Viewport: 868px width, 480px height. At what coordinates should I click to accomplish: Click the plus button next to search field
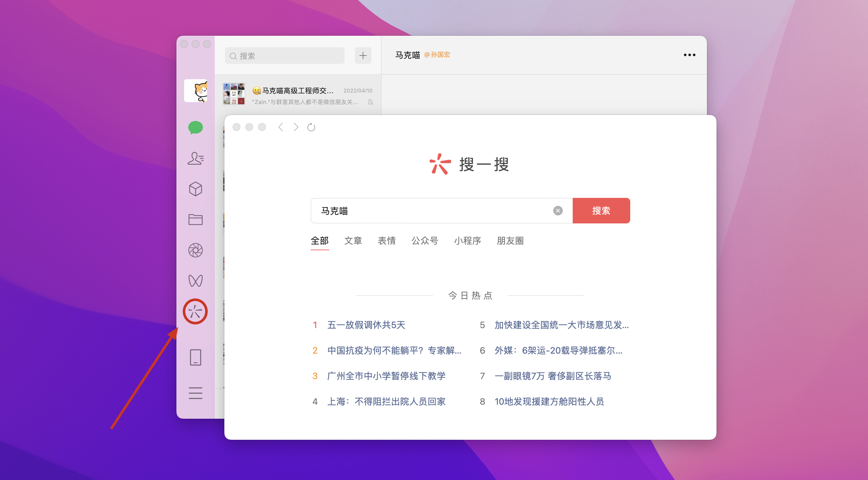(x=363, y=56)
